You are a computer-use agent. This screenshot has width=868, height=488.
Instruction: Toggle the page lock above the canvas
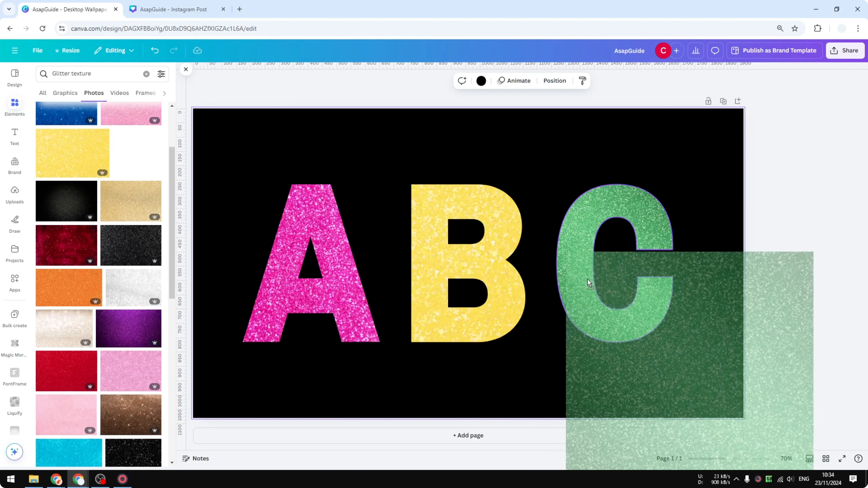(708, 101)
